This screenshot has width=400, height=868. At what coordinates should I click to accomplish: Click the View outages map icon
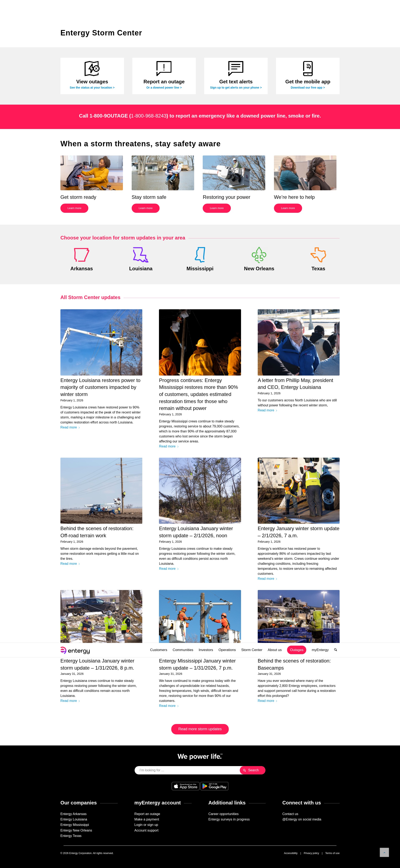[x=92, y=68]
